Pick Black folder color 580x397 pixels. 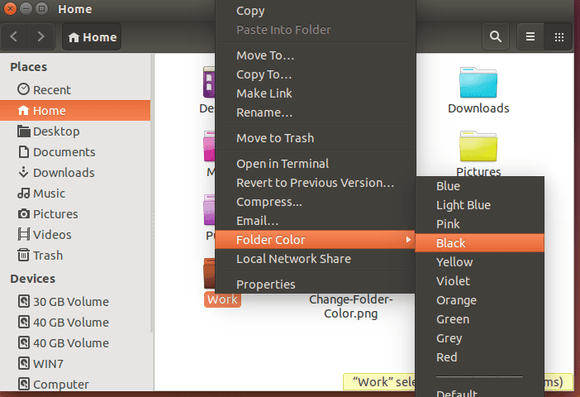click(480, 243)
